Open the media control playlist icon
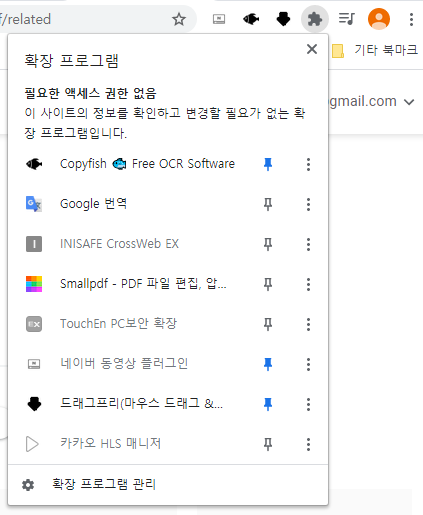The height and width of the screenshot is (515, 423). 347,19
